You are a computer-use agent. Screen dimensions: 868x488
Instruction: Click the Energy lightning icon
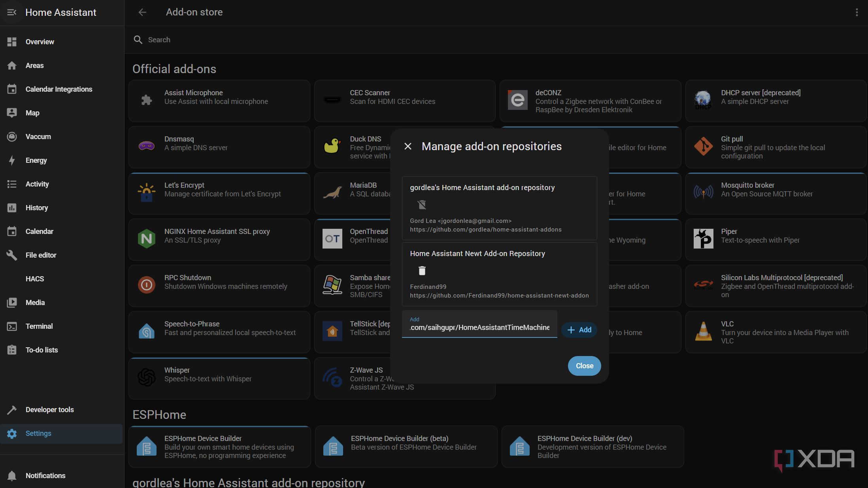click(x=12, y=160)
